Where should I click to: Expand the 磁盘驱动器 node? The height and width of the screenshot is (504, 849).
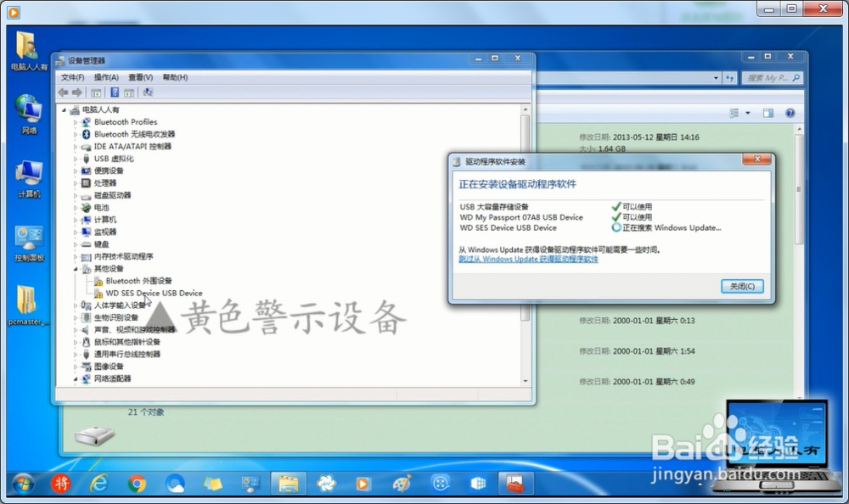[76, 195]
